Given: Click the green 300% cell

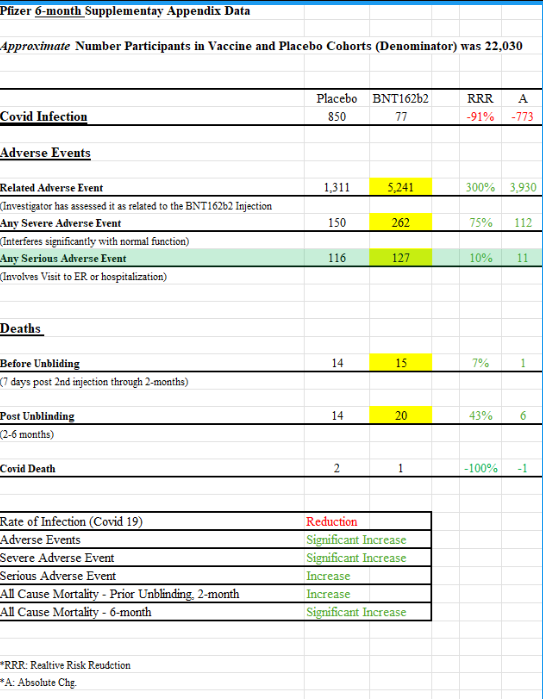Looking at the screenshot, I should pos(480,187).
